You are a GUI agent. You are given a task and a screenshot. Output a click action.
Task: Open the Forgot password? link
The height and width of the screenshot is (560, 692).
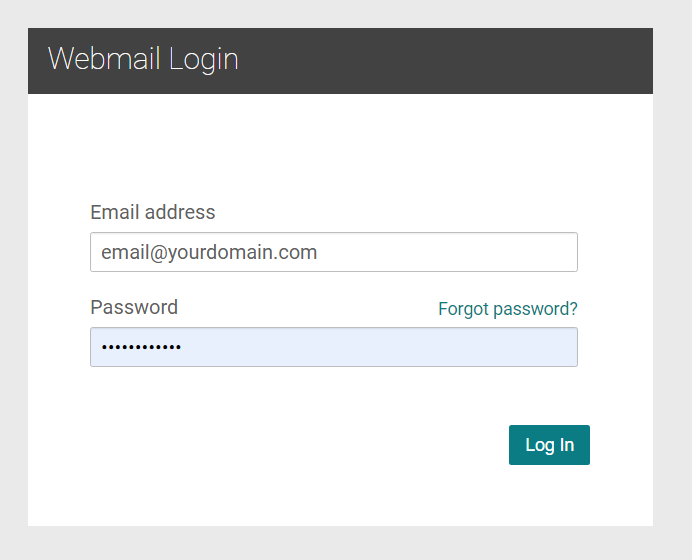pyautogui.click(x=508, y=309)
